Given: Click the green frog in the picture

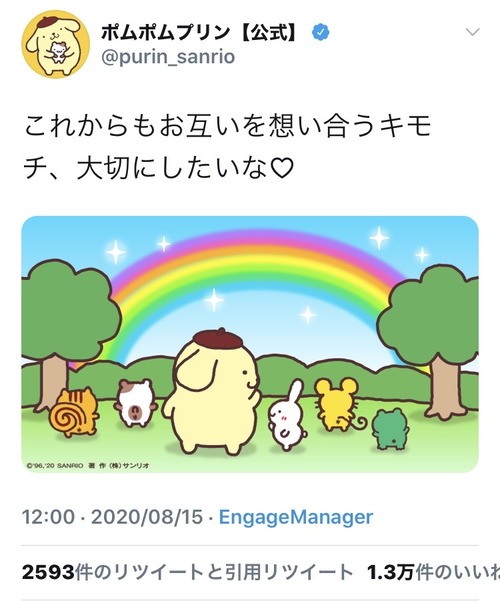Looking at the screenshot, I should (x=391, y=429).
